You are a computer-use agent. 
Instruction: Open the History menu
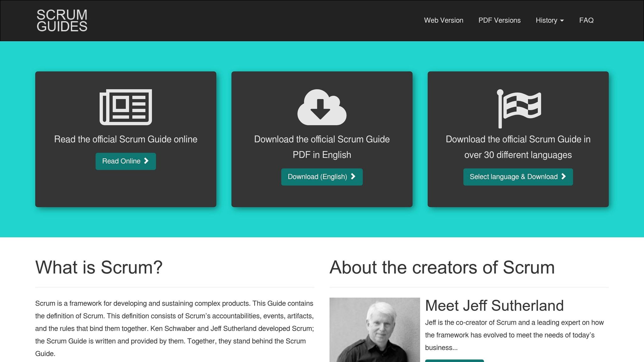coord(546,20)
